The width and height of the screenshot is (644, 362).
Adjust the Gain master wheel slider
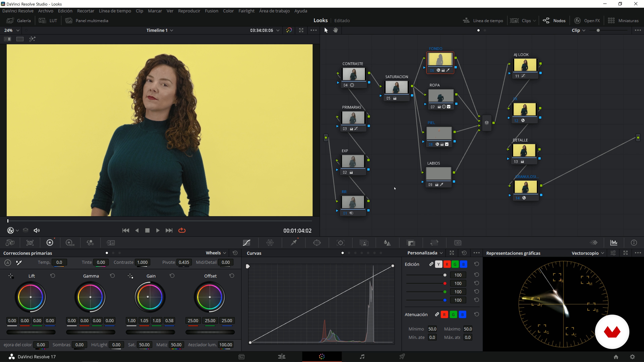pos(150,332)
